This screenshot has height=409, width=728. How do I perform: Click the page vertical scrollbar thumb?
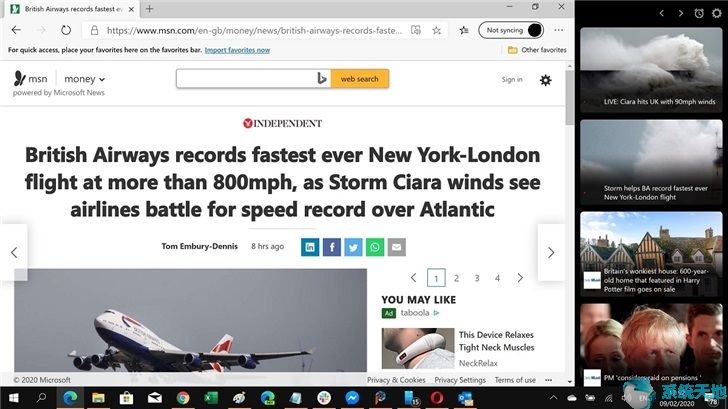[570, 97]
